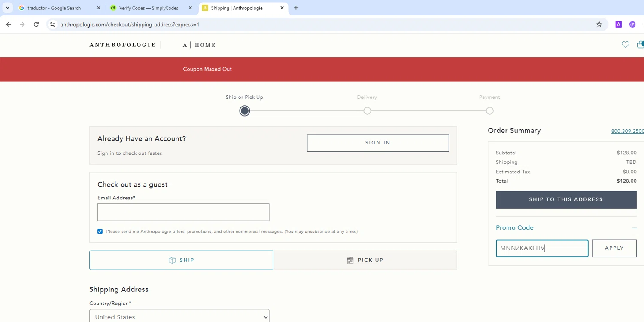Click the Payment step circle
644x322 pixels.
click(490, 111)
